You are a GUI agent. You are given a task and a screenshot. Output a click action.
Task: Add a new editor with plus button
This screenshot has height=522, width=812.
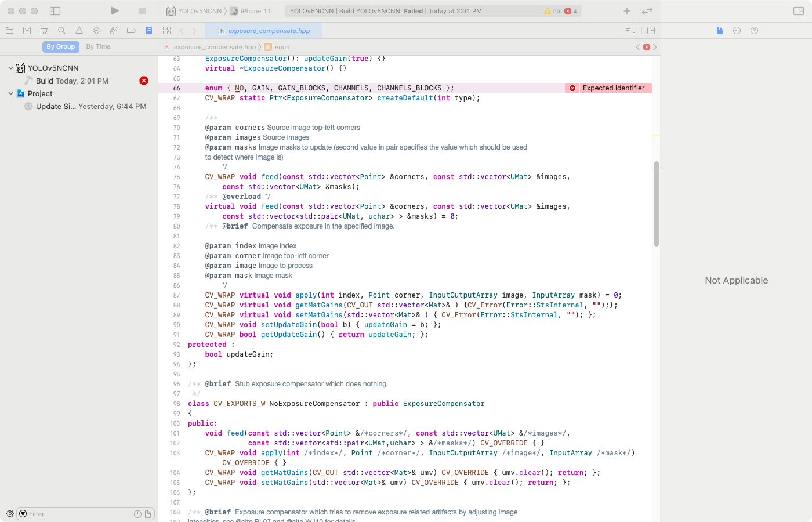pyautogui.click(x=627, y=11)
